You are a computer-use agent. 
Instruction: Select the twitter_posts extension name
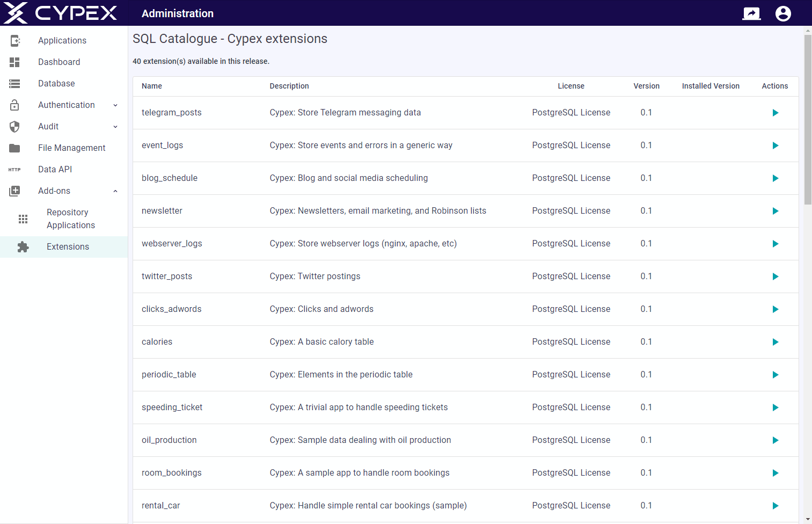[167, 276]
